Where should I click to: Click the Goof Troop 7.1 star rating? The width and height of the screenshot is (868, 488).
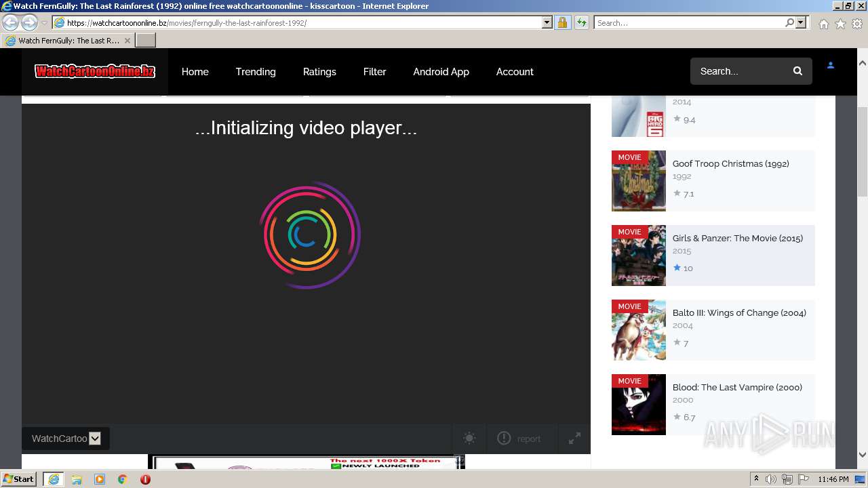[684, 194]
